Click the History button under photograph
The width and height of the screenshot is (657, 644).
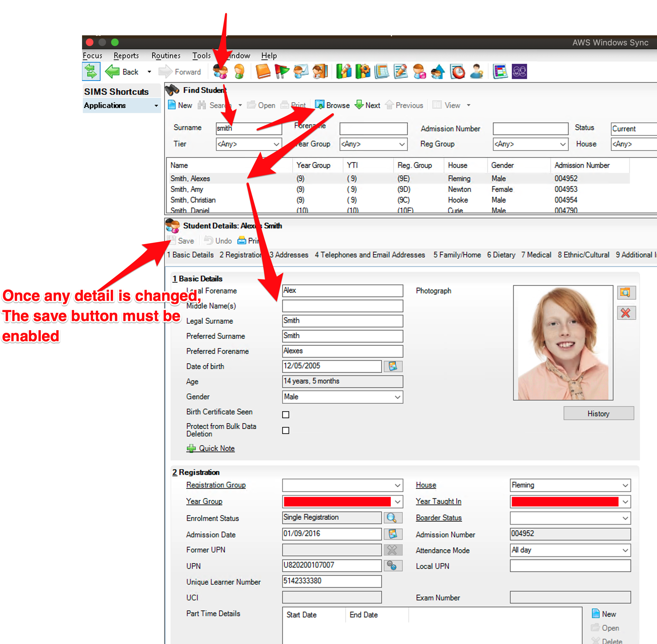(x=598, y=413)
